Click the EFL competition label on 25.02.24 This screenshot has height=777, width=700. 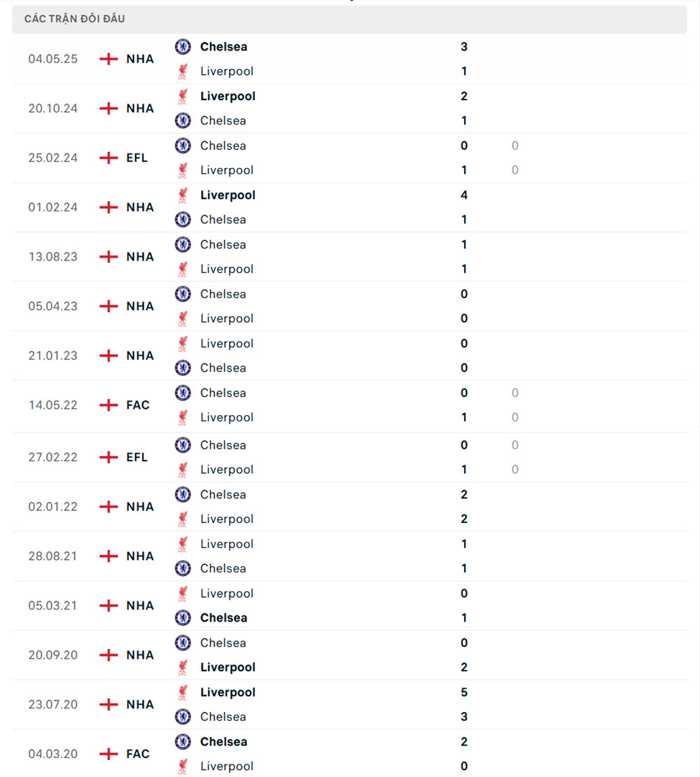(x=137, y=158)
